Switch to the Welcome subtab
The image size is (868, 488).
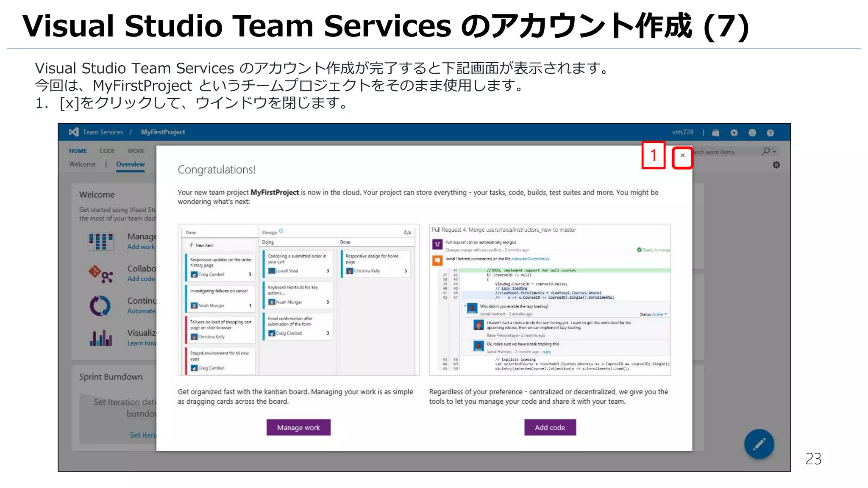click(x=82, y=164)
